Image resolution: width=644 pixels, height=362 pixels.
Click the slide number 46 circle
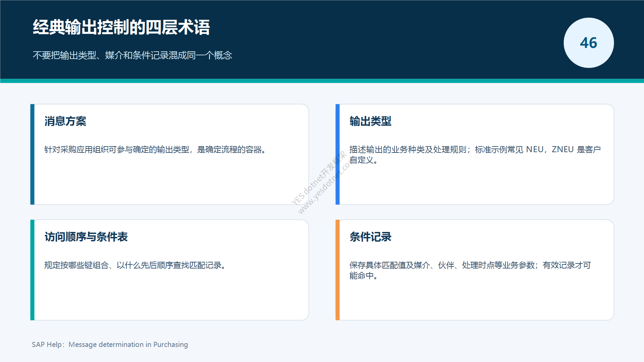tap(589, 43)
